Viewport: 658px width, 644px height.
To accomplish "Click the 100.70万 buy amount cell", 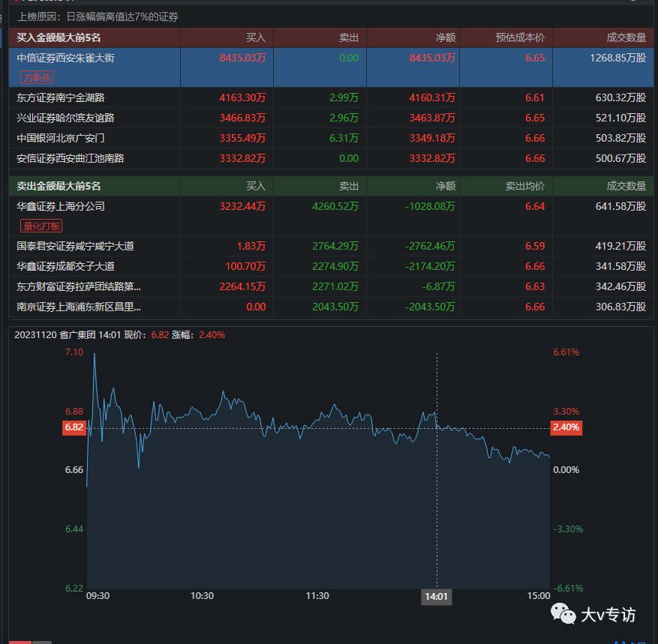I will (x=245, y=266).
